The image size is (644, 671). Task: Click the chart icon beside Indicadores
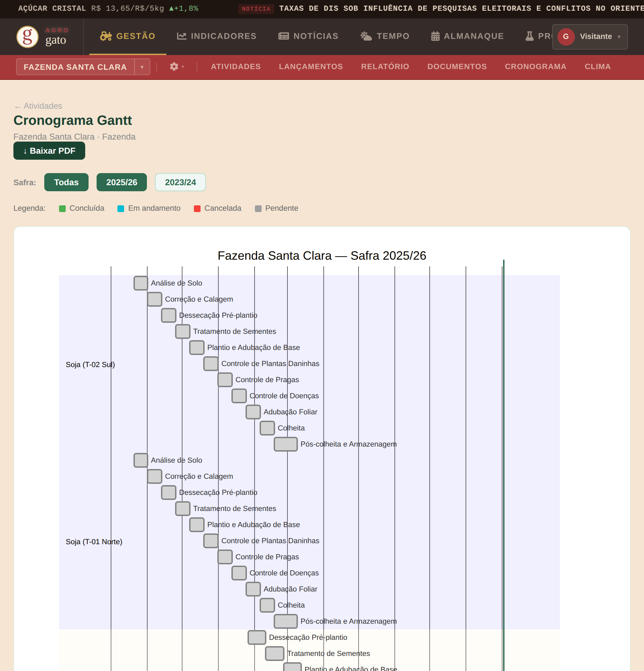(x=182, y=36)
